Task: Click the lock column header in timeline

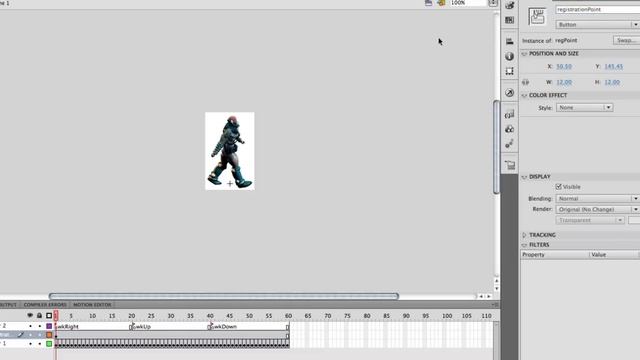Action: (39, 316)
